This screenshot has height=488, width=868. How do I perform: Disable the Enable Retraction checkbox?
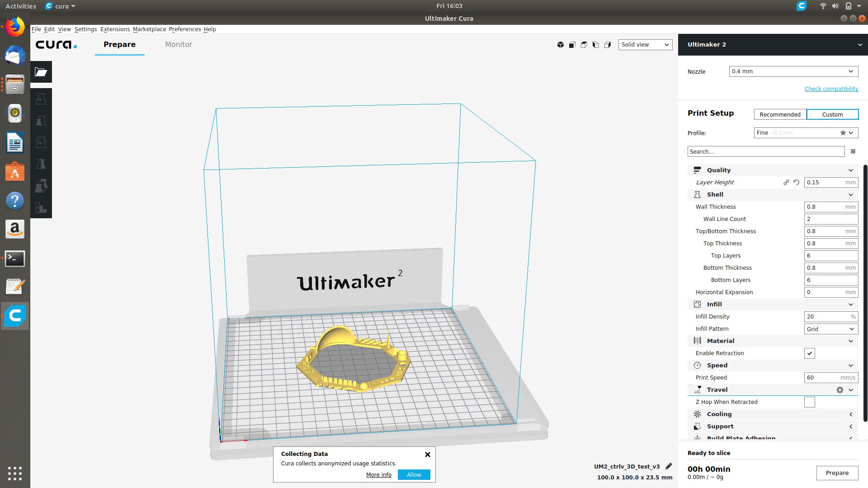point(809,353)
